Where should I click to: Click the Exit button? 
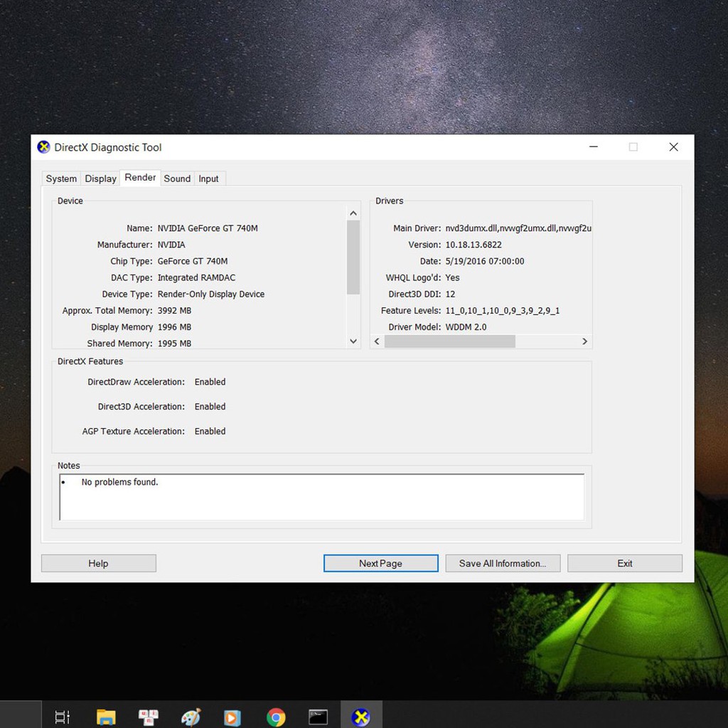625,563
